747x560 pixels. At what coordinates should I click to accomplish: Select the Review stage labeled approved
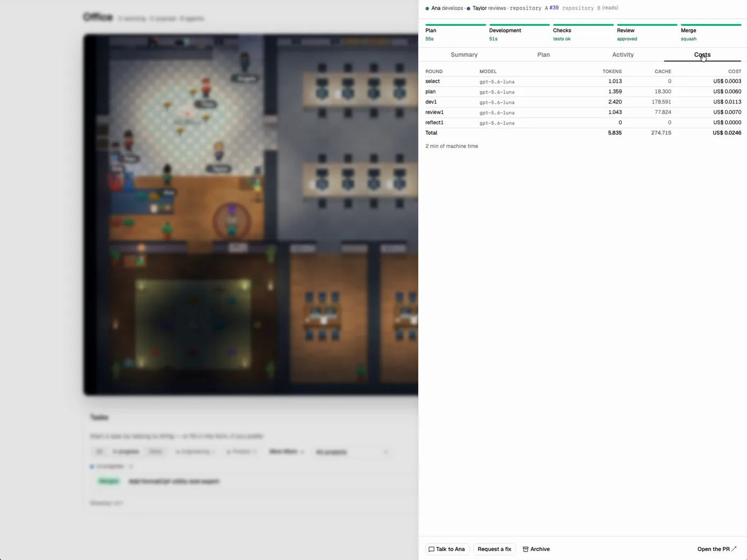[x=647, y=33]
